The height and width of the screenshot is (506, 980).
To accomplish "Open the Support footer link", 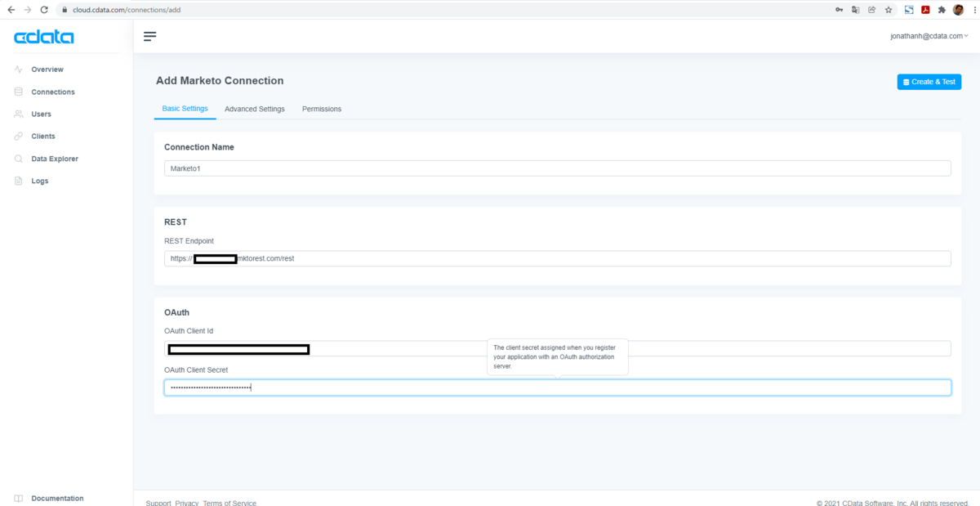I will pos(158,503).
